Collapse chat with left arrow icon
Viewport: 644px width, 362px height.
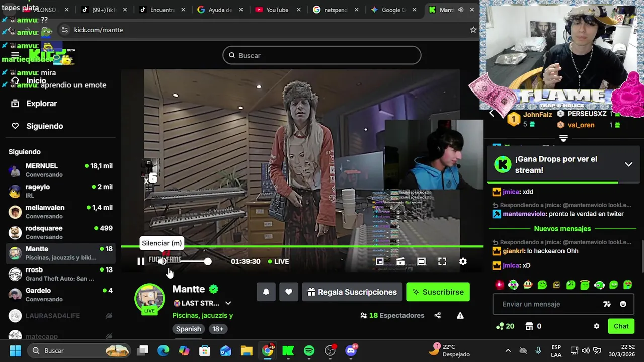coord(492,113)
